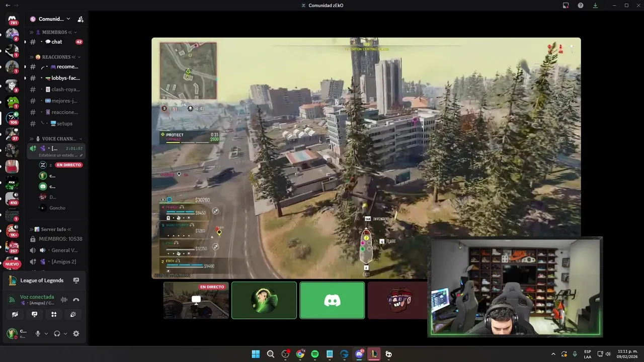The height and width of the screenshot is (362, 644).
Task: Open the MIEMBROS: 10538 locked channel
Action: click(56, 239)
